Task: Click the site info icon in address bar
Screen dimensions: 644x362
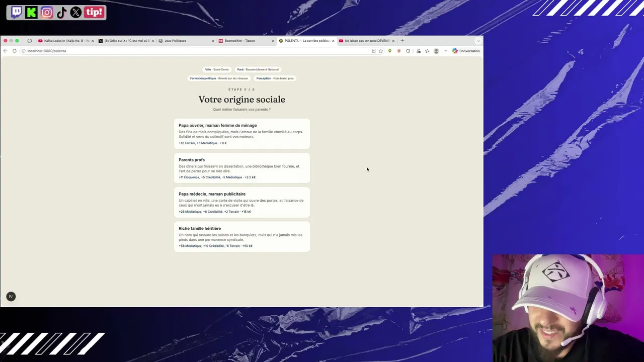Action: click(x=24, y=51)
